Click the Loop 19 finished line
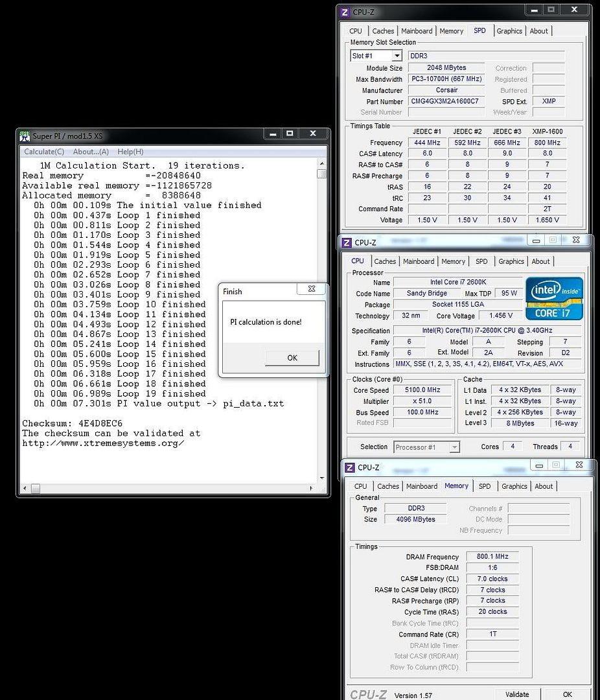 (x=120, y=394)
